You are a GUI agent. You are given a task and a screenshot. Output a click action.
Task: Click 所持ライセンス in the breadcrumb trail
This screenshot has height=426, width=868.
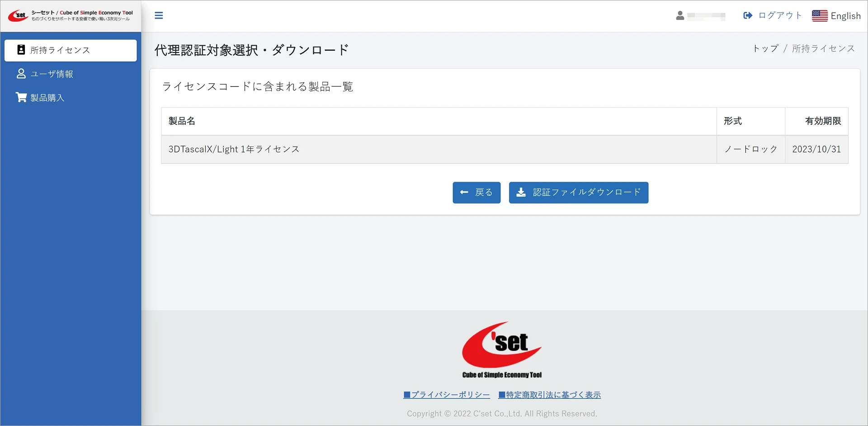(823, 49)
